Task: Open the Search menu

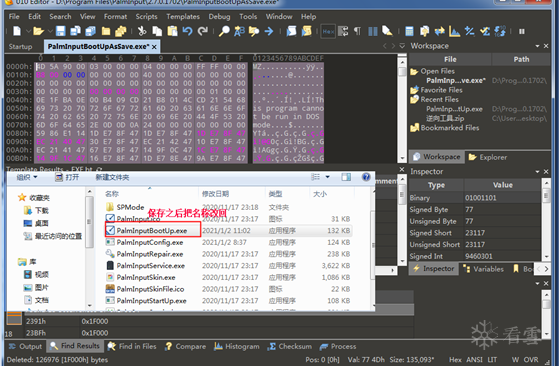Action: tap(60, 16)
